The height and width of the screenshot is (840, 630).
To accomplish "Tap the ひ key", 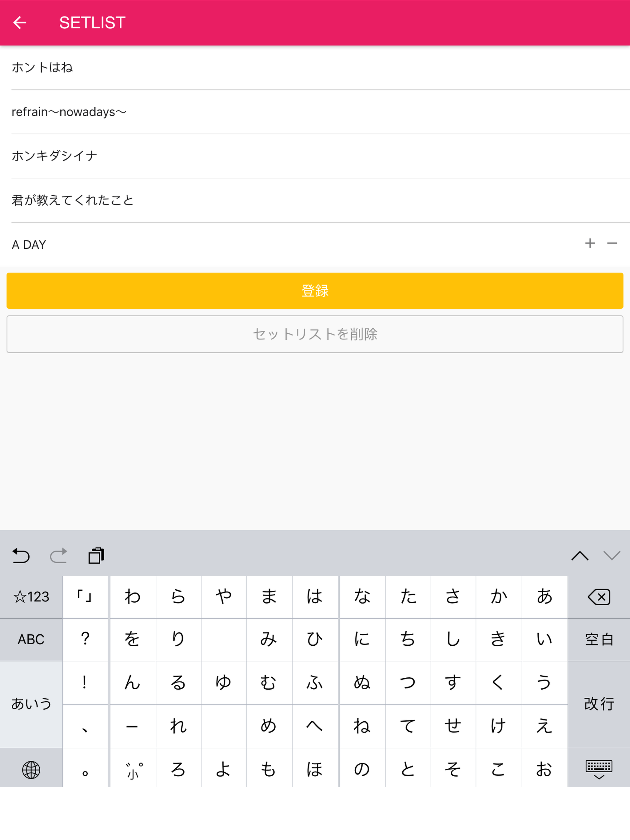I will (x=315, y=640).
